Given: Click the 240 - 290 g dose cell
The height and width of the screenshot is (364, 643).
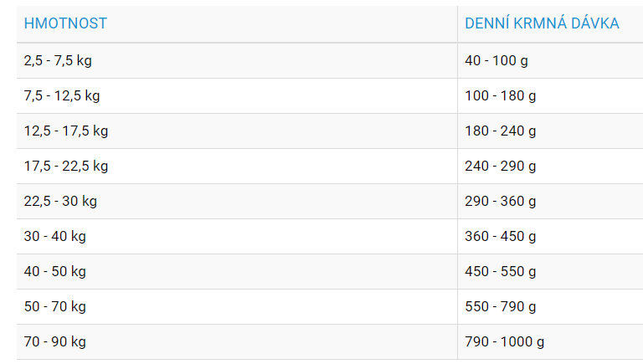Looking at the screenshot, I should tap(550, 167).
